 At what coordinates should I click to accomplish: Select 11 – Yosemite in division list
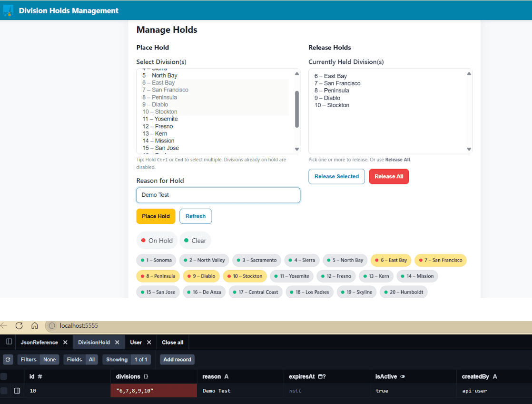click(160, 119)
